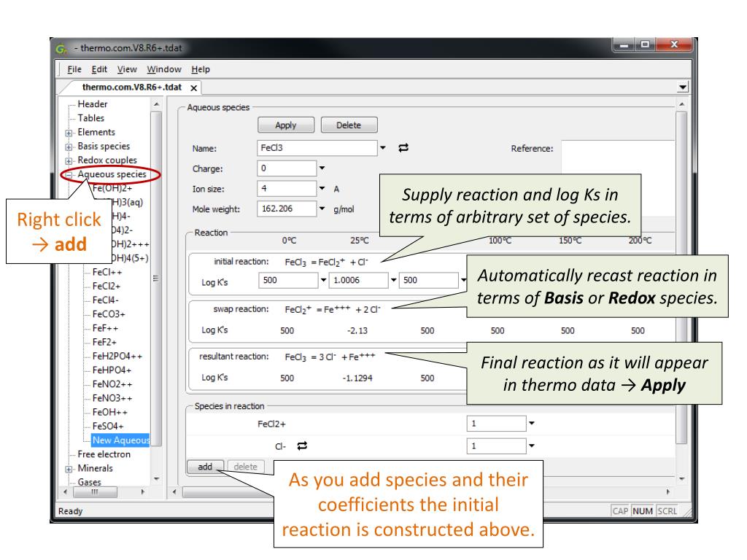
Task: Select FeSO4+ in the species tree
Action: pos(108,426)
